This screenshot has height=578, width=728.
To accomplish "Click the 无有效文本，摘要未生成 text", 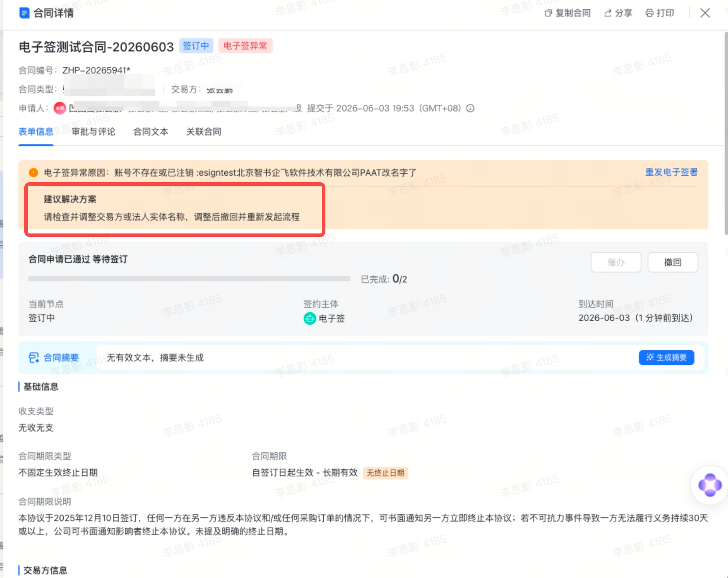I will [155, 358].
